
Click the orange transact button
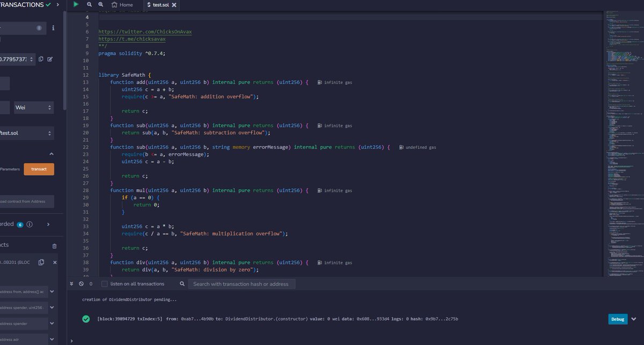[39, 169]
